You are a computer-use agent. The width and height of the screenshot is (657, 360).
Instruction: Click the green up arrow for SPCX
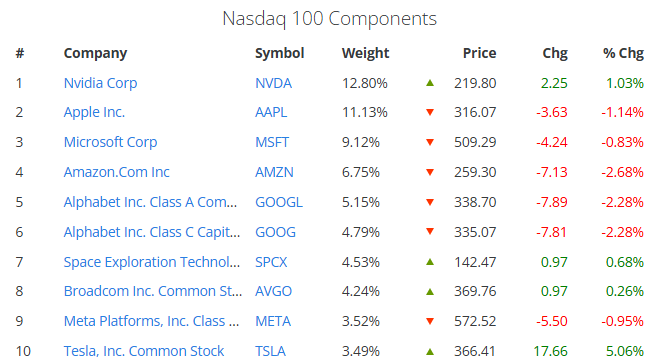[429, 262]
